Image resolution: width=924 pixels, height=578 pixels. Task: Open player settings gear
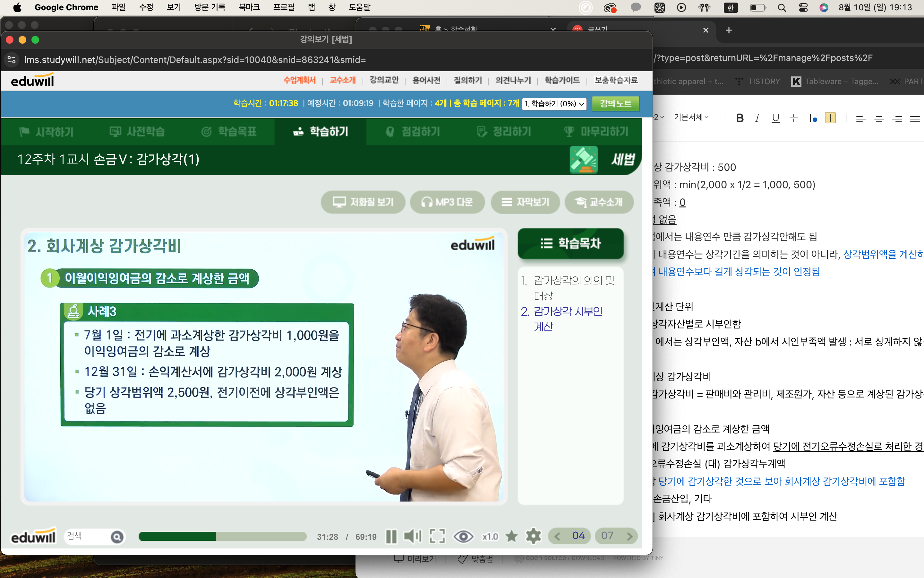(x=534, y=536)
